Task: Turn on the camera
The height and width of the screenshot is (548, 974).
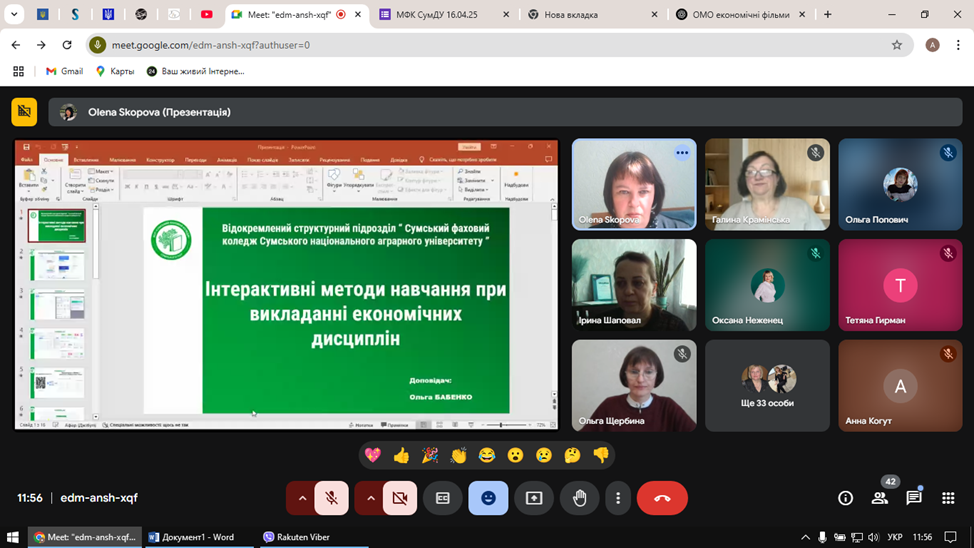Action: pos(399,498)
